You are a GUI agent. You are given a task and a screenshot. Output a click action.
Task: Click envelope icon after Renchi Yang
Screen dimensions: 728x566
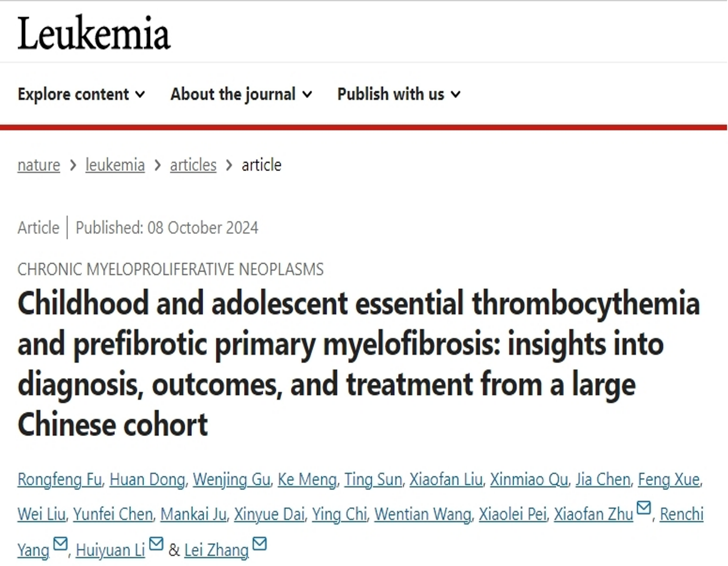[60, 543]
